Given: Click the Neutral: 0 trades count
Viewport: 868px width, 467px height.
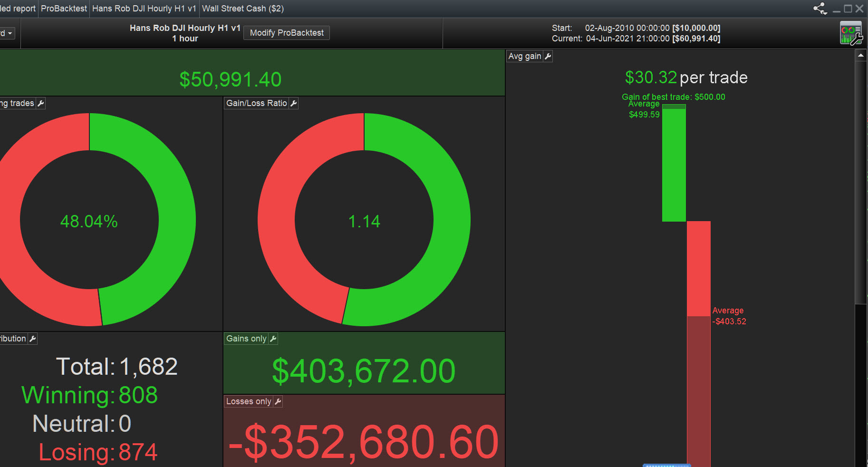Looking at the screenshot, I should [x=82, y=424].
